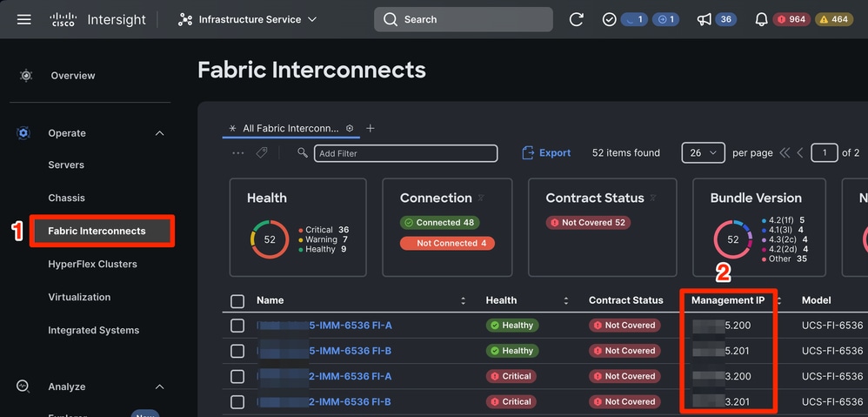Click the Critical legend entry 36

(324, 230)
